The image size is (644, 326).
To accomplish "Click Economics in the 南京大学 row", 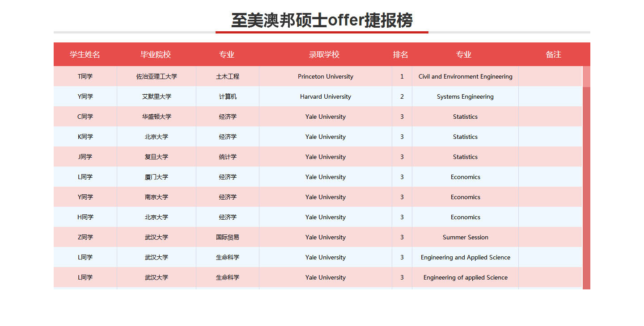I will point(466,197).
